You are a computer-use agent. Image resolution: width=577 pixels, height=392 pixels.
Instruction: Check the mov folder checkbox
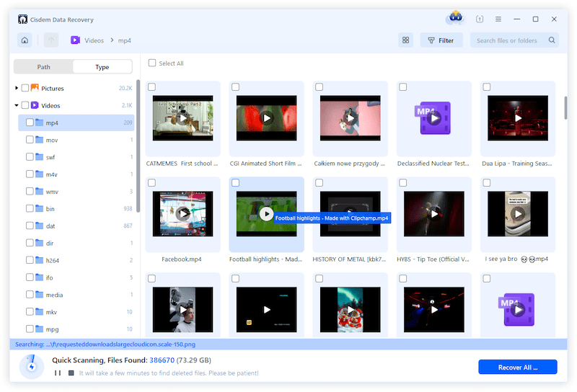(30, 140)
